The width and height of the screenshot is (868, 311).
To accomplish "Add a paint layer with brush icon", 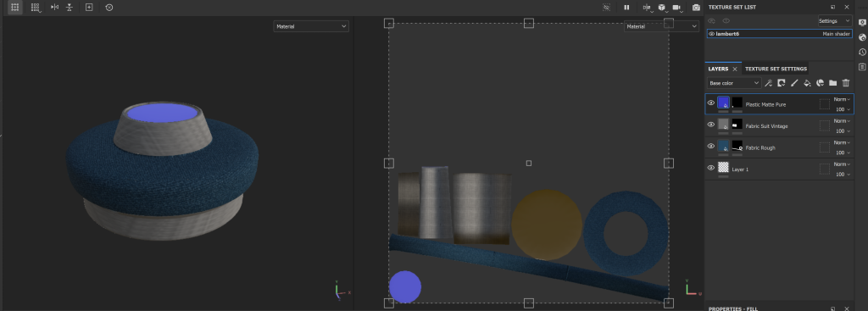I will pos(793,83).
